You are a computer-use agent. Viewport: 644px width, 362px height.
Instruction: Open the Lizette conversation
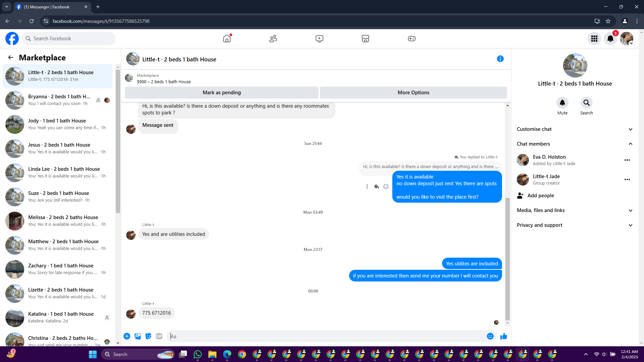pyautogui.click(x=57, y=294)
